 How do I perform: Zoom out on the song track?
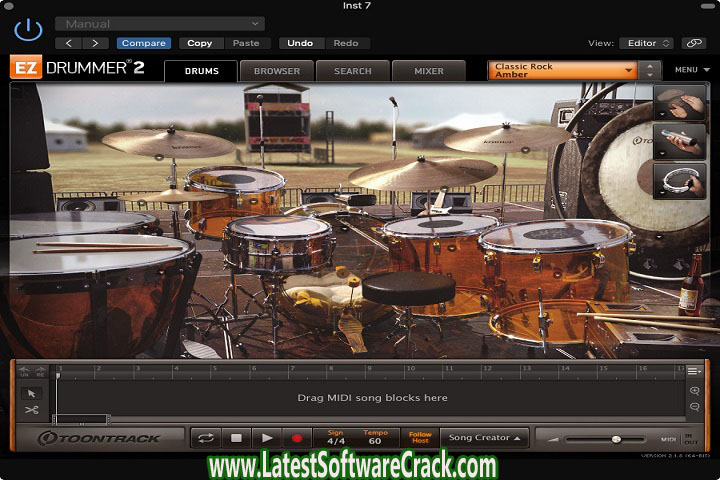[x=694, y=407]
